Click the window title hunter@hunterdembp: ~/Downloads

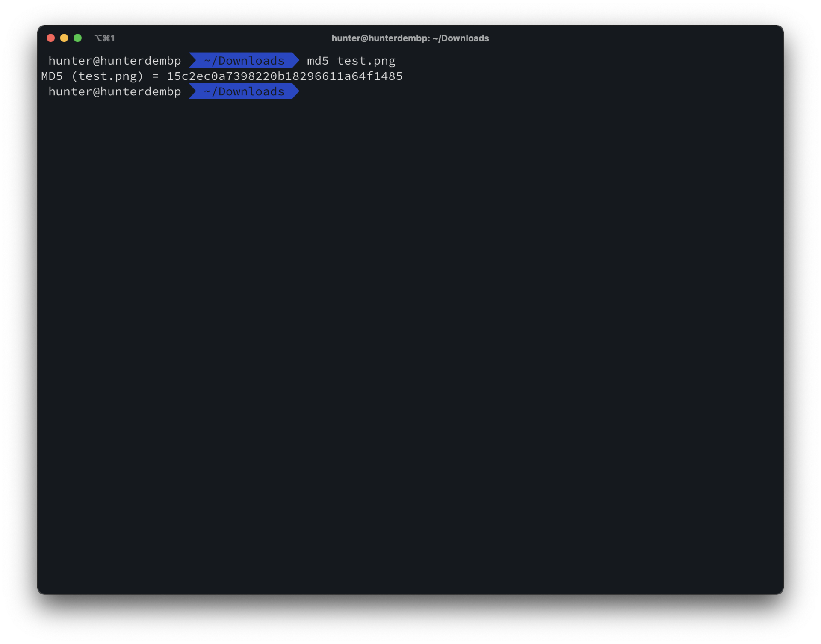click(410, 38)
